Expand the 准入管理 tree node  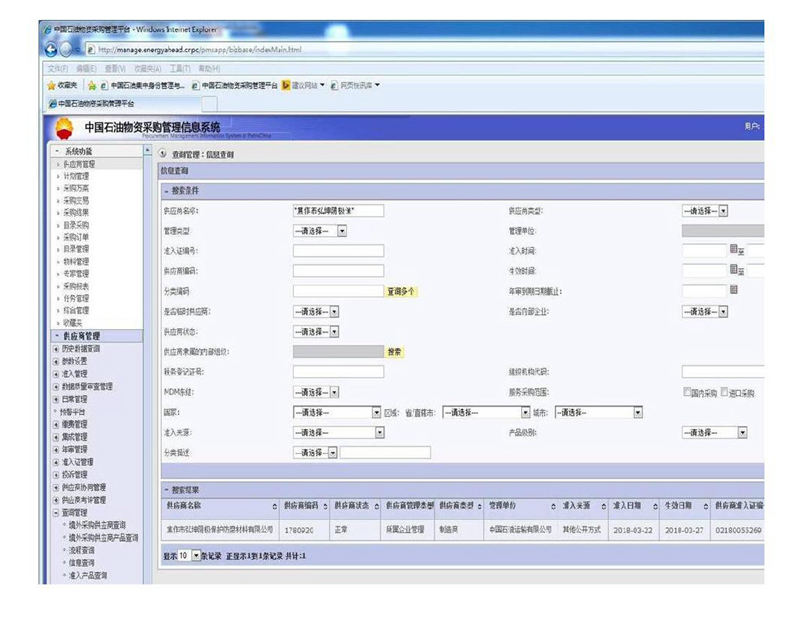pos(56,374)
